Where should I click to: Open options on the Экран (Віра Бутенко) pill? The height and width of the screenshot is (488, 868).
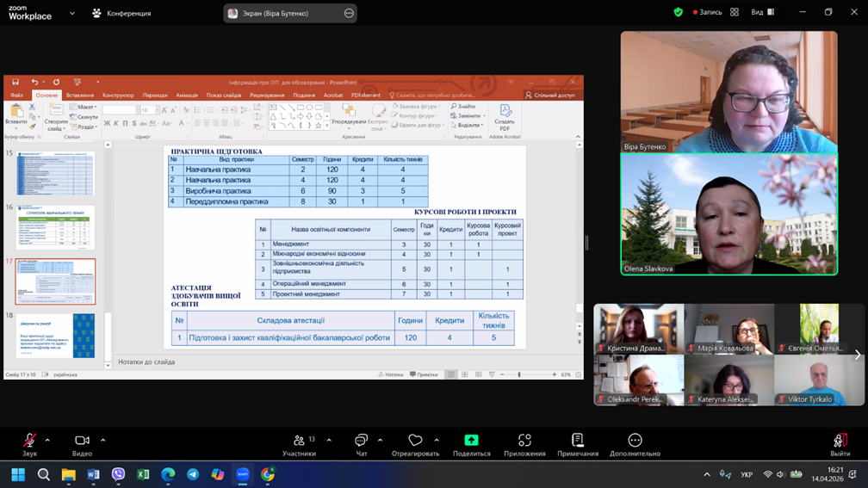click(349, 13)
